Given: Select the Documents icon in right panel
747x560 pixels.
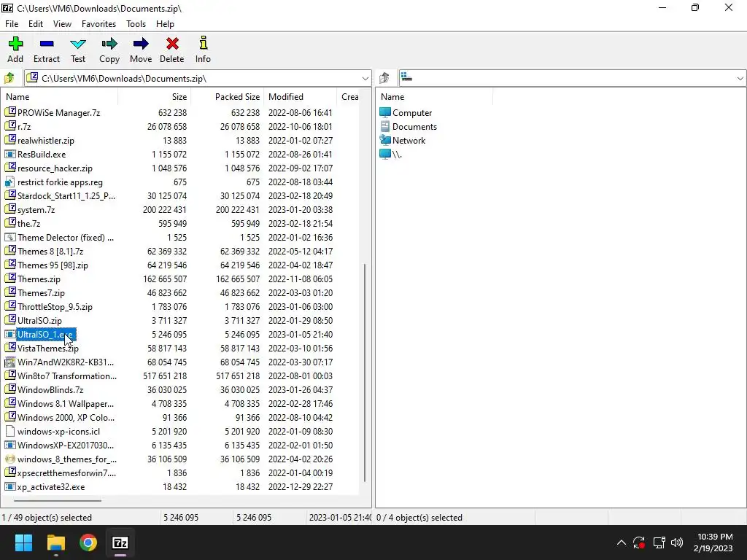Looking at the screenshot, I should pyautogui.click(x=385, y=126).
